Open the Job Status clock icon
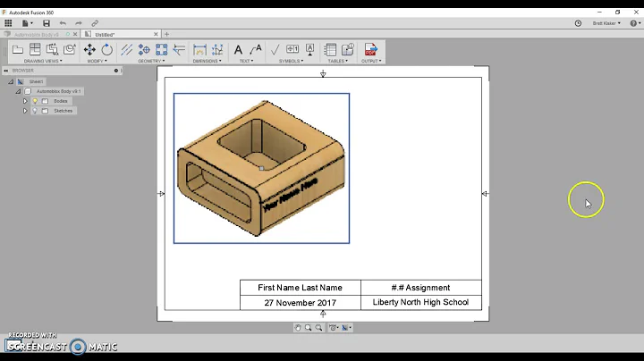Image resolution: width=644 pixels, height=361 pixels. click(578, 23)
